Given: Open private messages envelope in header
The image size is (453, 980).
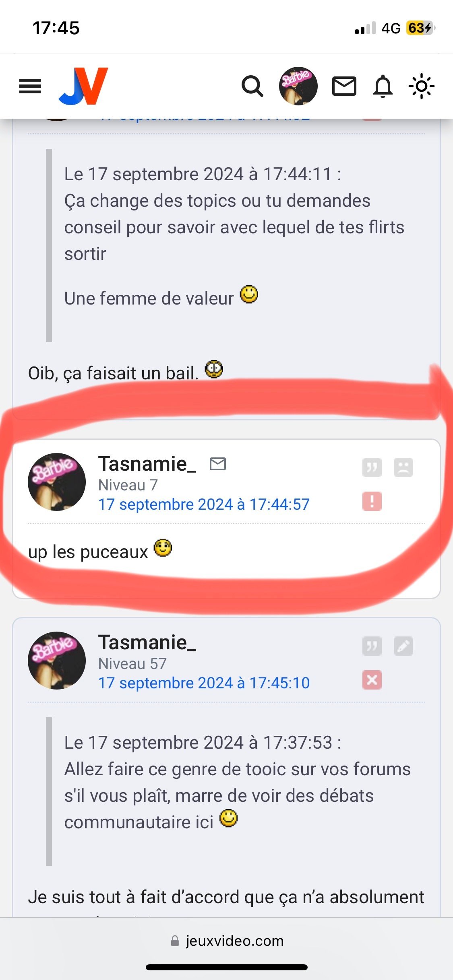Looking at the screenshot, I should tap(344, 86).
